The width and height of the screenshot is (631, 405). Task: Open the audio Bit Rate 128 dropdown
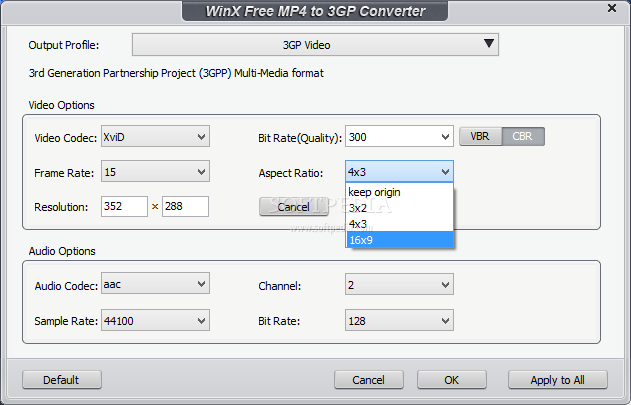point(399,320)
